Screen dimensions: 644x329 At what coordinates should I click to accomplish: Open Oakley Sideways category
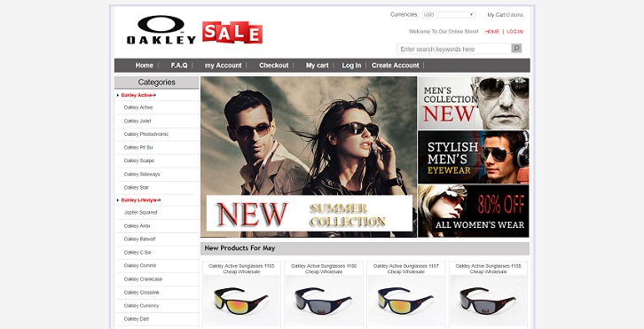[142, 174]
